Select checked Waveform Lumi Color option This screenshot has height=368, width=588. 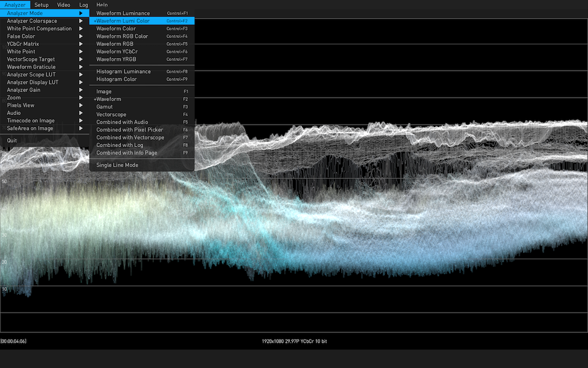pos(123,21)
